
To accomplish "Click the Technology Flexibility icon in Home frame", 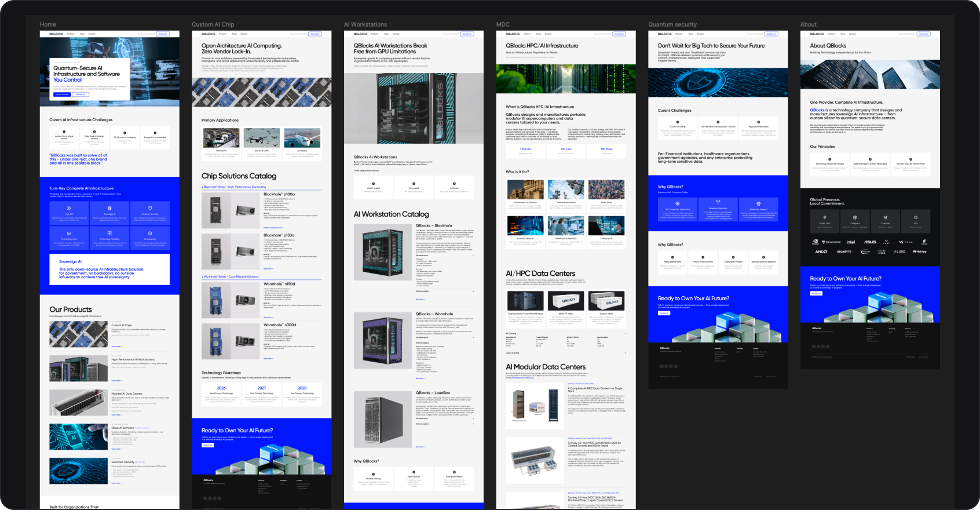I will pyautogui.click(x=109, y=234).
